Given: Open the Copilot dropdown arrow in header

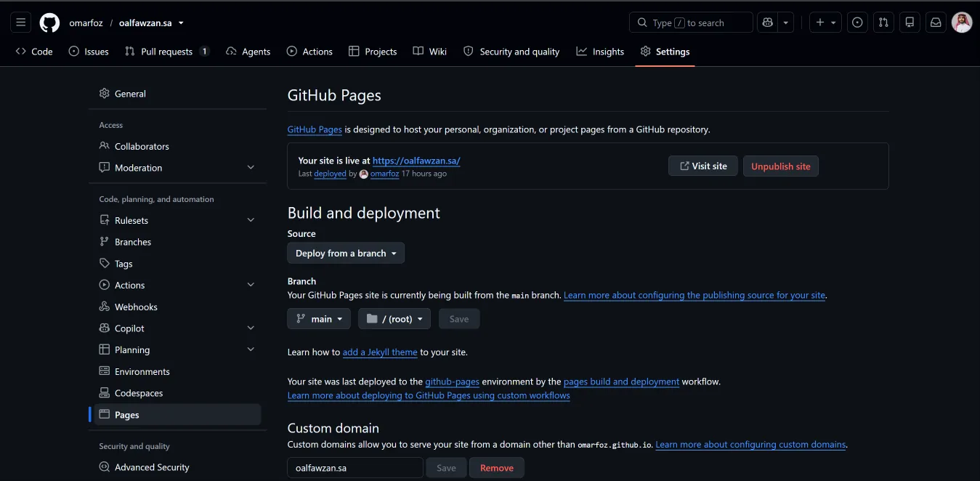Looking at the screenshot, I should pyautogui.click(x=785, y=23).
